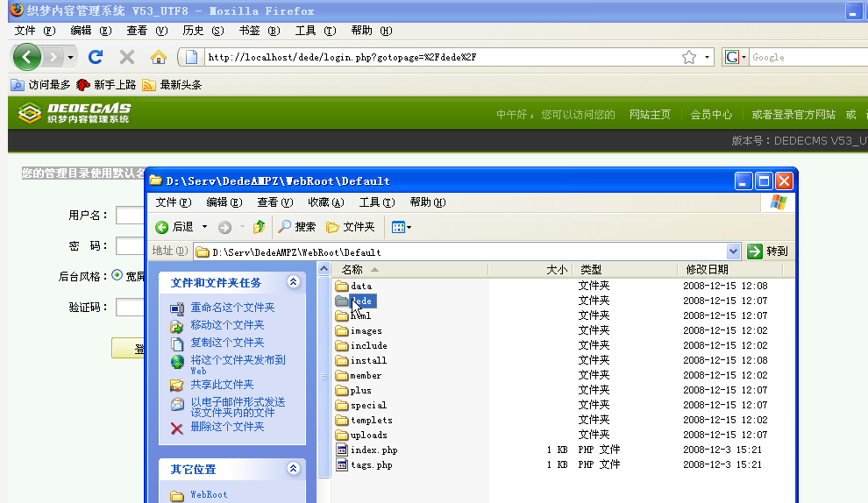Toggle Explorer 文件夹 folders pane
This screenshot has width=868, height=503.
[x=351, y=227]
